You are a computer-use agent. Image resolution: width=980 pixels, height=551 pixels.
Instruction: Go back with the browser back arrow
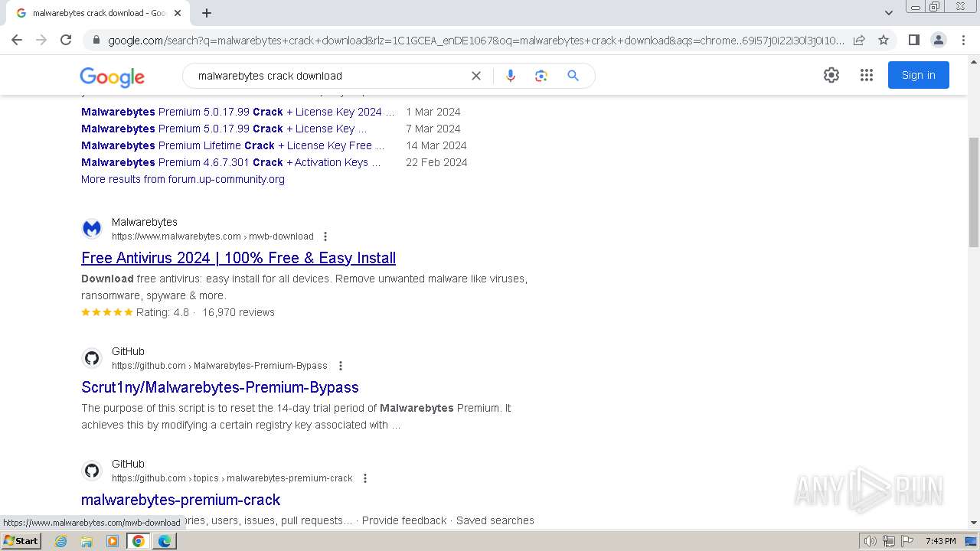click(17, 40)
